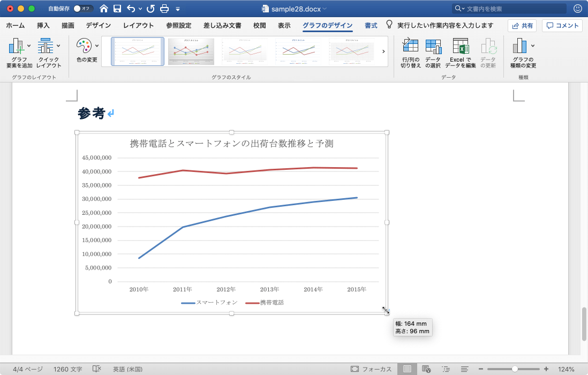Switch to Outline view icon

click(446, 369)
